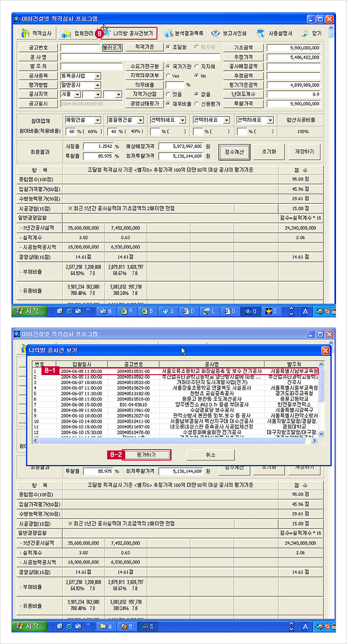Click language bar 'A' icon on lower taskbar
Screen dimensions: 347x644
click(x=304, y=626)
